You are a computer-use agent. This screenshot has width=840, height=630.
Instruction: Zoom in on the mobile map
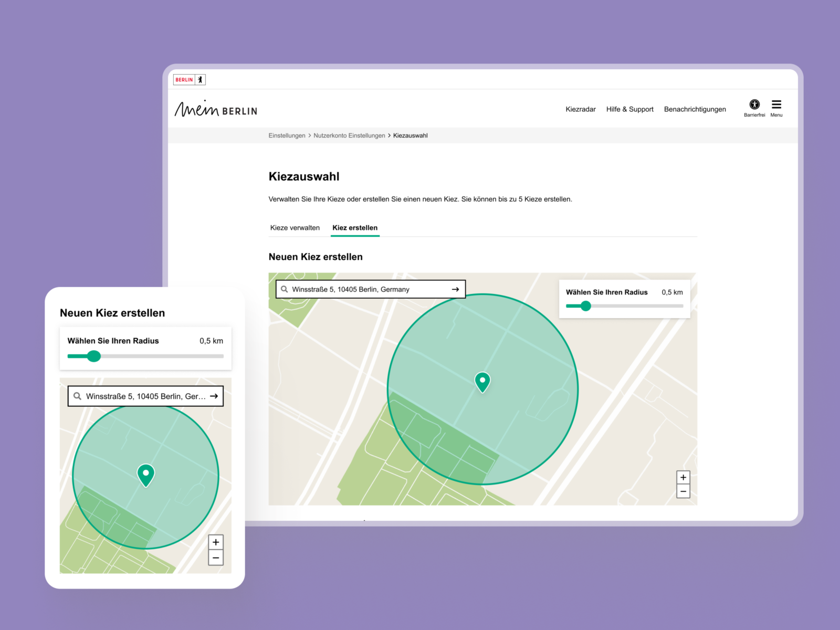(216, 542)
